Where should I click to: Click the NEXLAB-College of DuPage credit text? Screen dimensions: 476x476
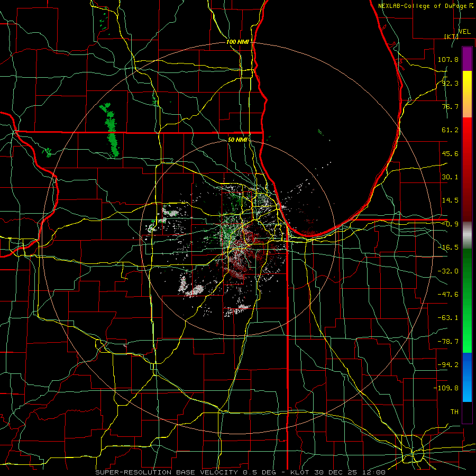(426, 6)
